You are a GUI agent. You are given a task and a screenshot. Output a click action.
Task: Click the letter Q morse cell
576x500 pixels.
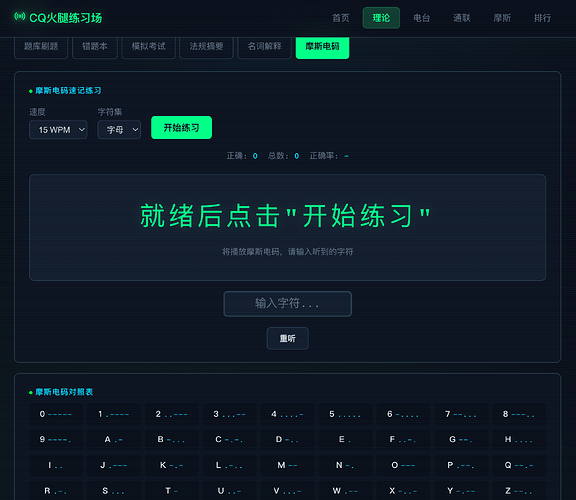coord(519,465)
